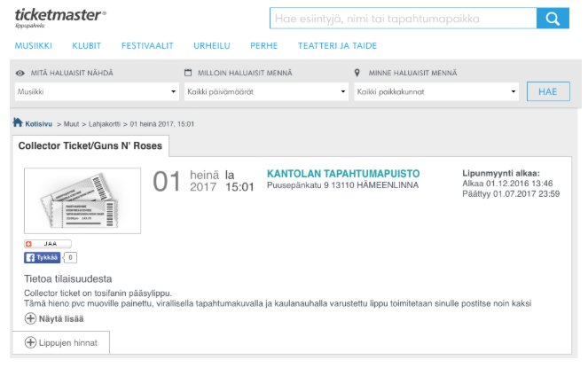Open the Musiikki category dropdown
Screen dimensions: 588x368
[x=97, y=91]
